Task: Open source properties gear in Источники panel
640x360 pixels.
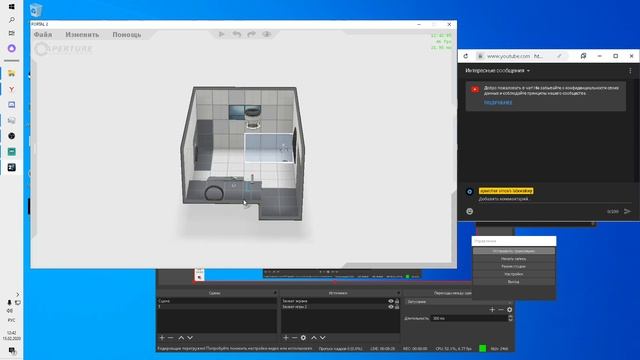Action: 303,338
